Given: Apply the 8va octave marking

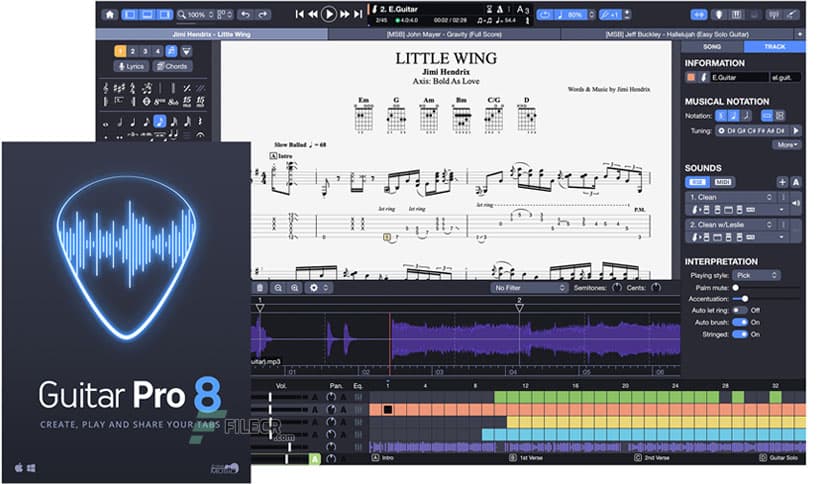Looking at the screenshot, I should (159, 101).
